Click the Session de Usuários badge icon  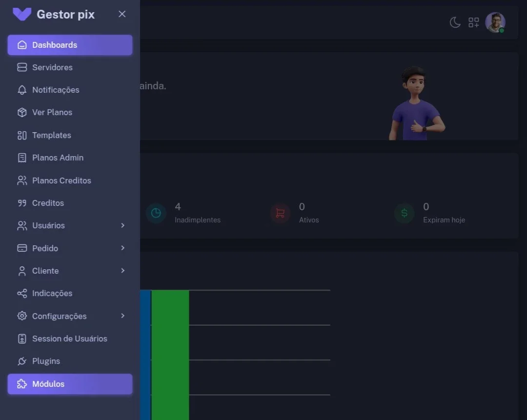coord(22,339)
